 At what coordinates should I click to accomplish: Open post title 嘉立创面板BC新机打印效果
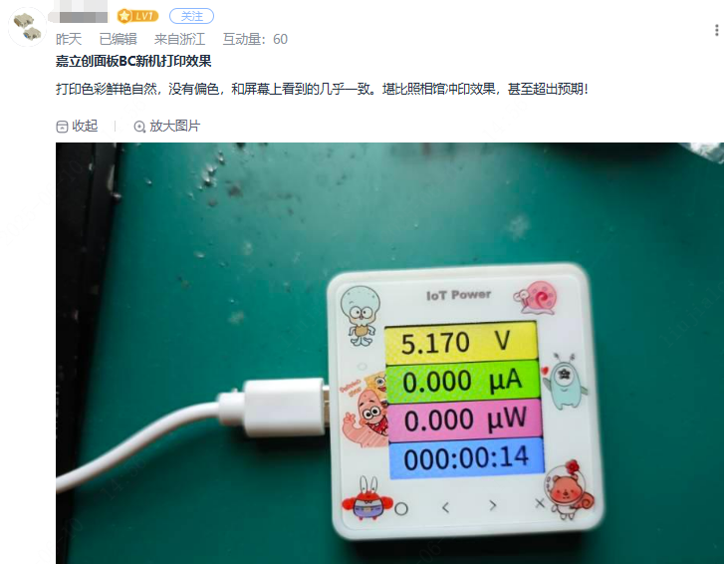(x=133, y=61)
